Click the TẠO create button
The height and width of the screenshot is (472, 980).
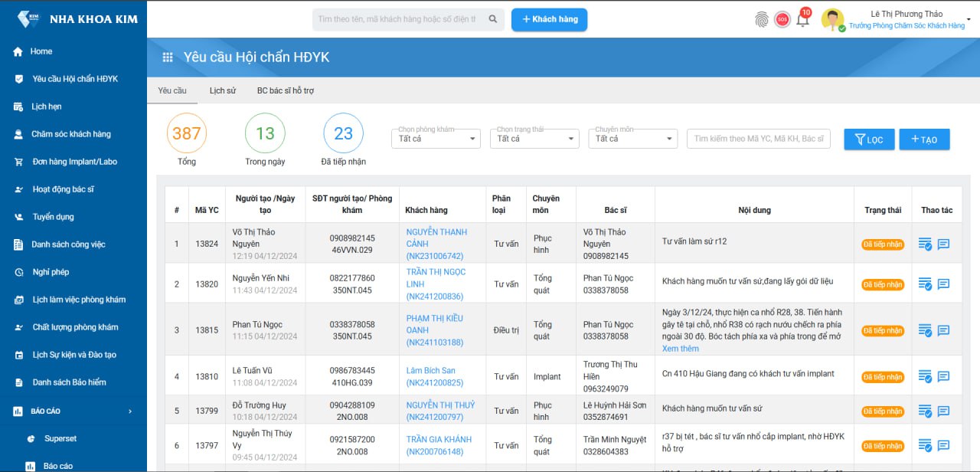click(924, 139)
